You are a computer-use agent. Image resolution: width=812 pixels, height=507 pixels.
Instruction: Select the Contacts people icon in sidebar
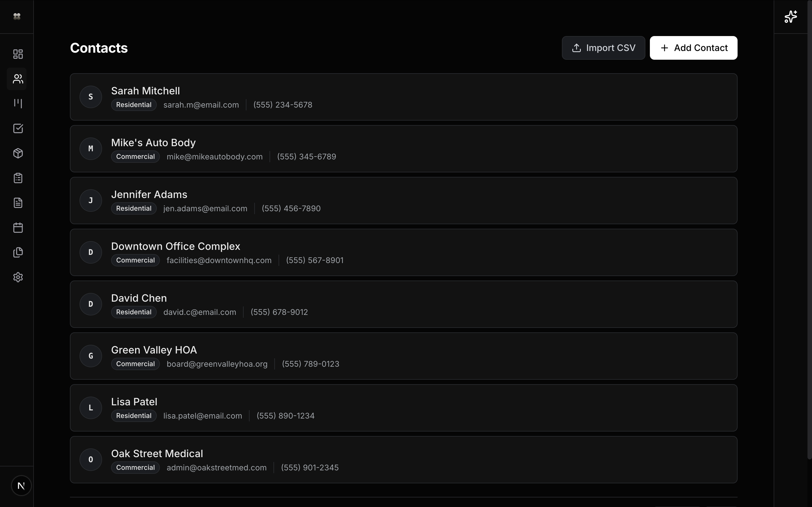pos(18,79)
